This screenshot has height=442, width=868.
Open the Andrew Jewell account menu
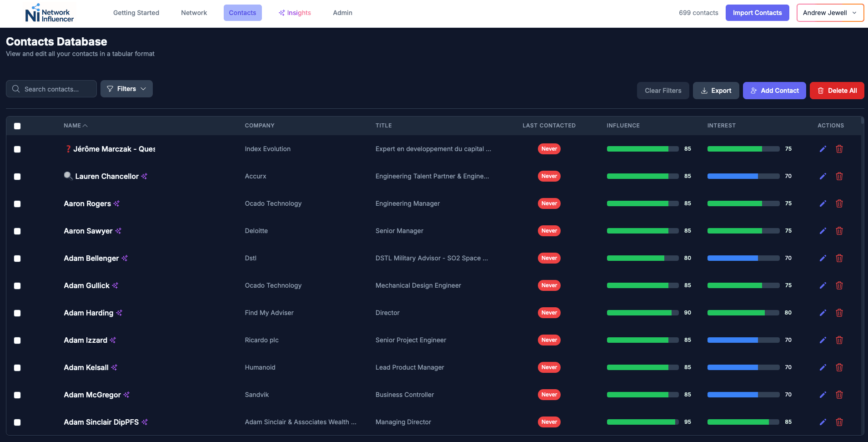830,13
